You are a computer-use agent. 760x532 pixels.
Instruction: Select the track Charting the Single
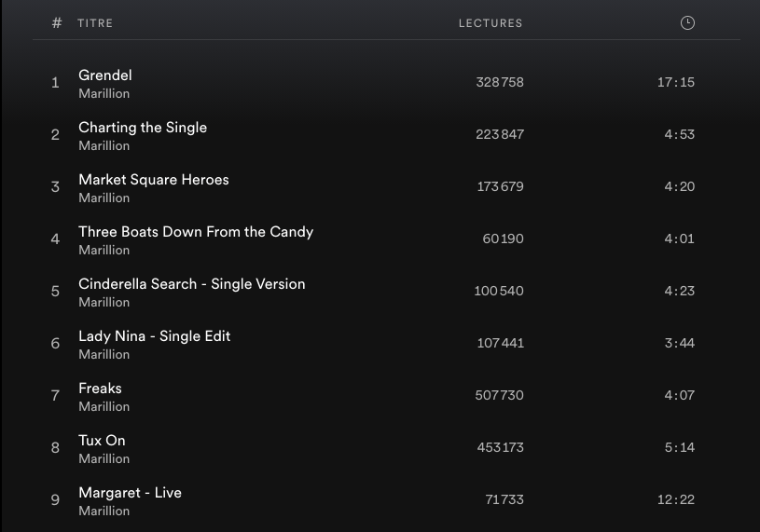pyautogui.click(x=143, y=128)
